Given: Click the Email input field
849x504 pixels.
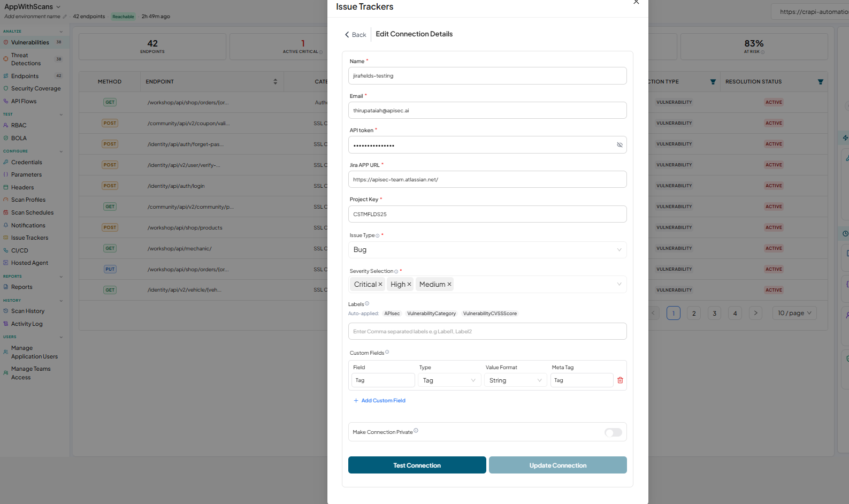Looking at the screenshot, I should (487, 110).
